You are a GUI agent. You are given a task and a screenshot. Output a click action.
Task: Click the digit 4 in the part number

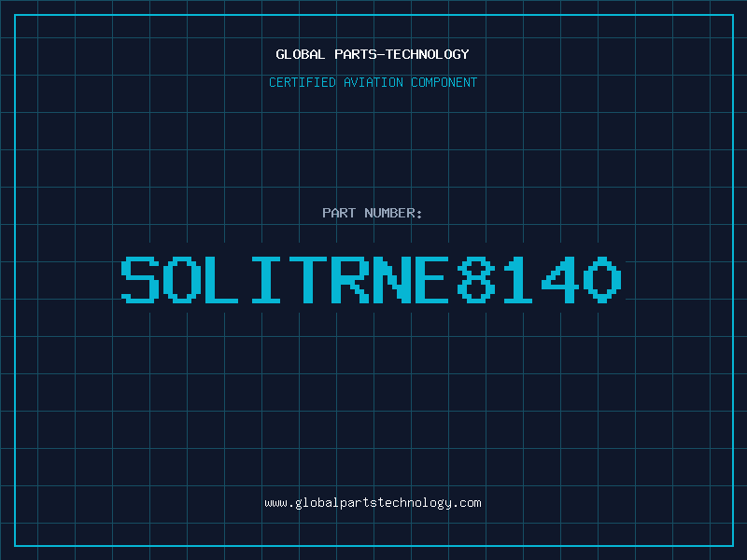(557, 280)
